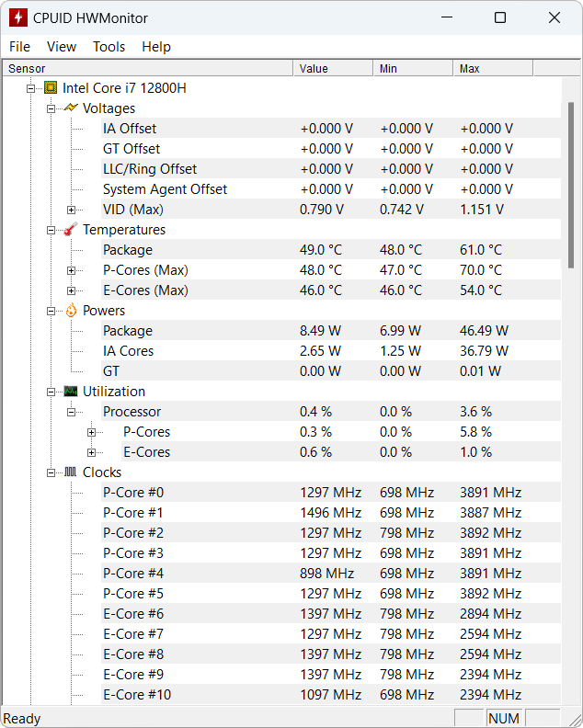Select the P-Cores (Max) label
The width and height of the screenshot is (583, 728).
[145, 269]
